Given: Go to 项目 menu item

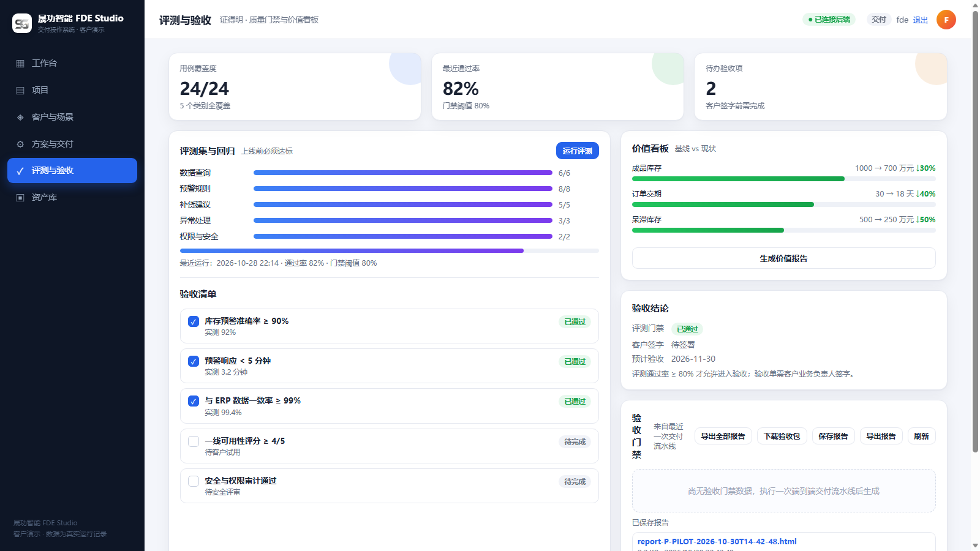Looking at the screenshot, I should tap(72, 90).
